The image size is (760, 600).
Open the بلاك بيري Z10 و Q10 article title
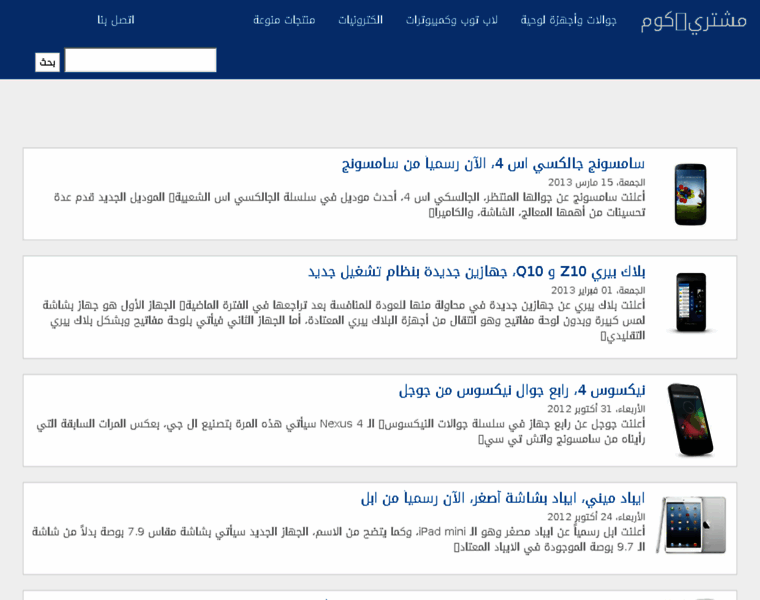[476, 271]
